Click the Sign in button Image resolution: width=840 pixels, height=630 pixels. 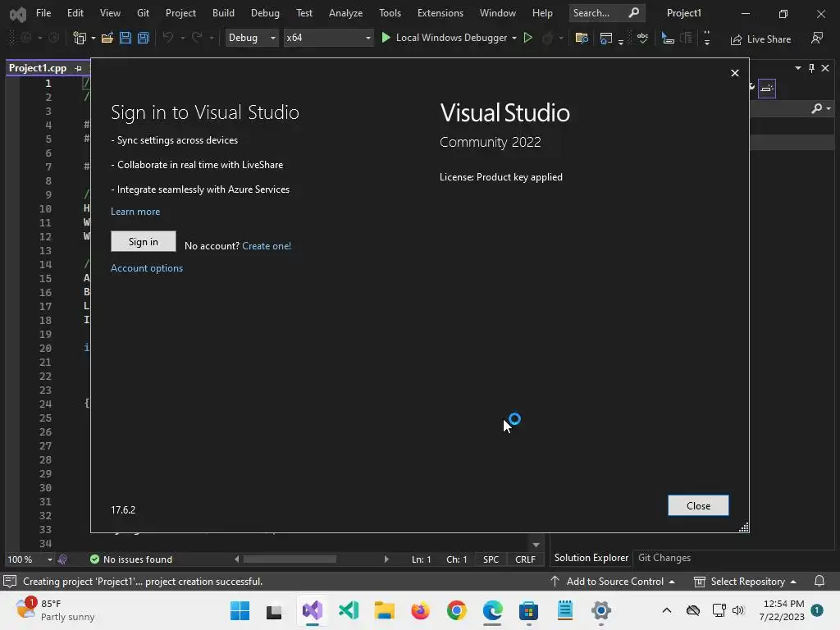143,242
